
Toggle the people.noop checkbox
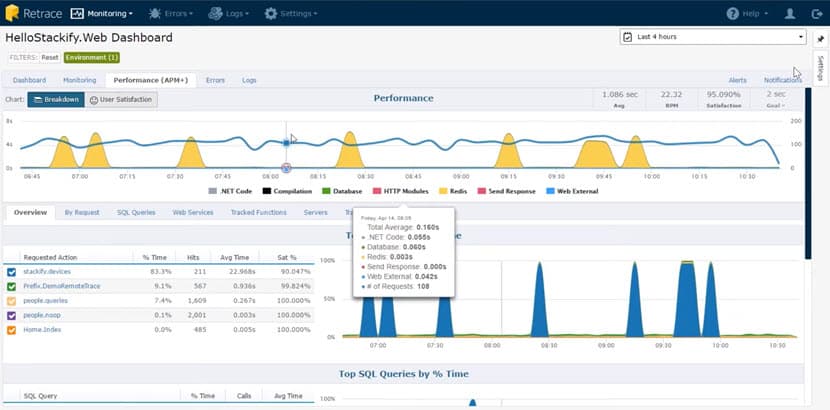click(12, 315)
